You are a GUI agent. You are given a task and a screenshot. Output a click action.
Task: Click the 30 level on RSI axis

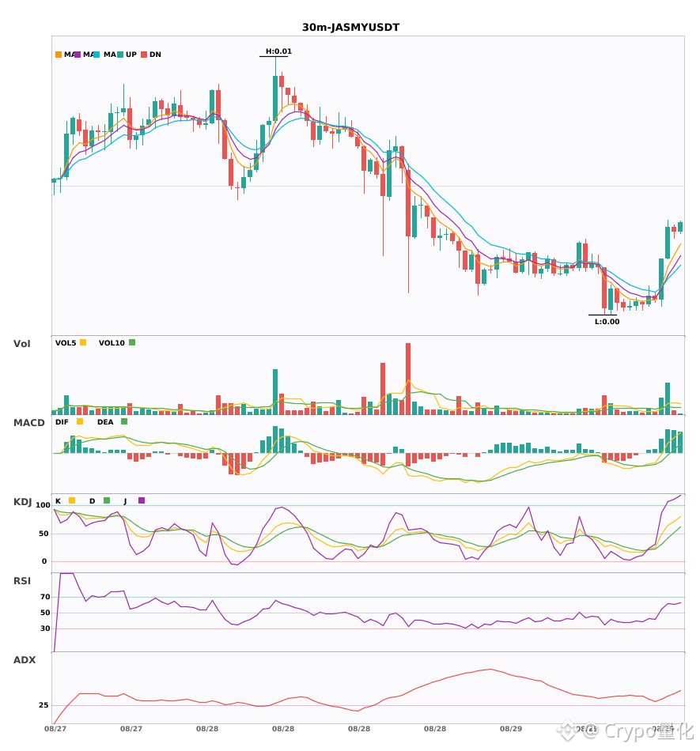point(45,628)
